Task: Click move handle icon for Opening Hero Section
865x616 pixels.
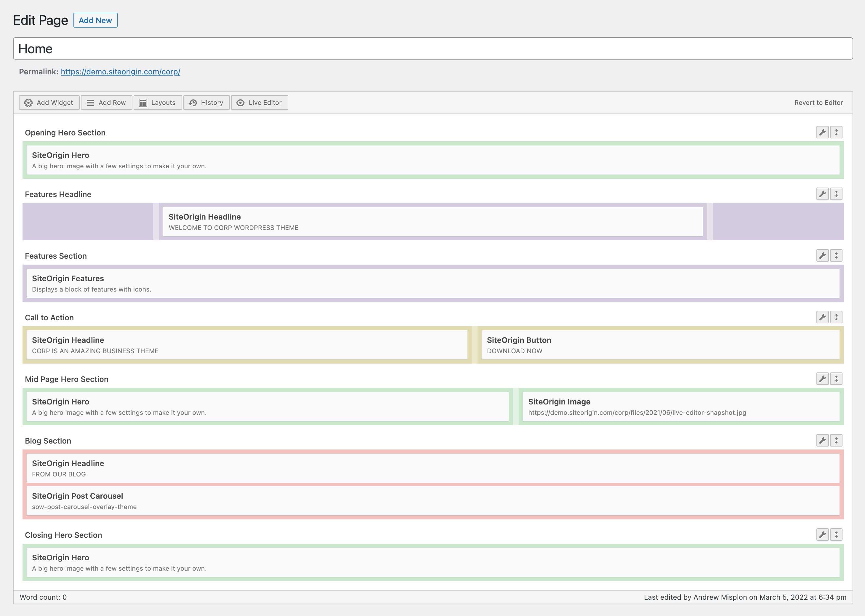Action: click(x=836, y=132)
